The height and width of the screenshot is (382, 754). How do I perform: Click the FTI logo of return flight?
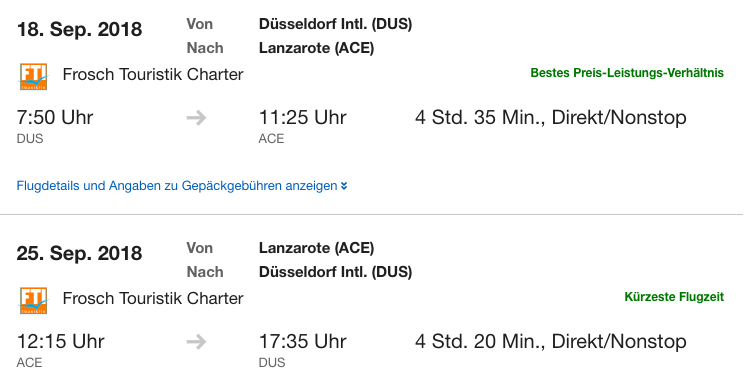(33, 300)
